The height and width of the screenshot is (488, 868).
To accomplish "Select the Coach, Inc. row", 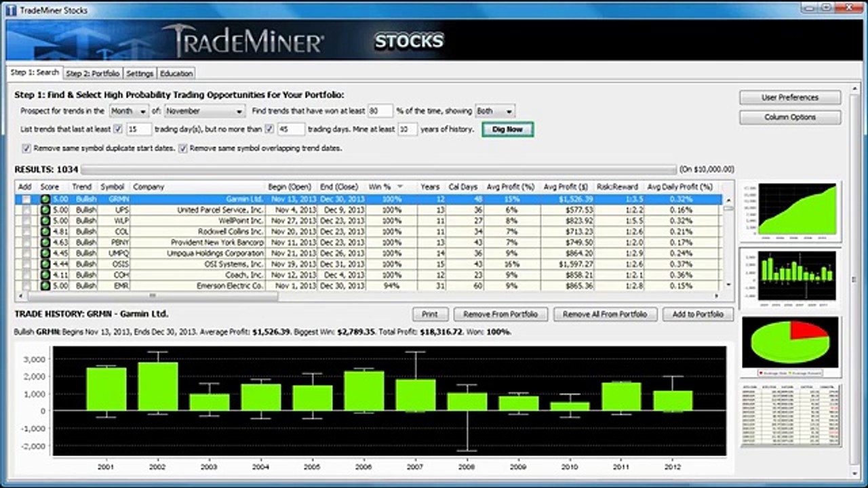I will tap(368, 275).
